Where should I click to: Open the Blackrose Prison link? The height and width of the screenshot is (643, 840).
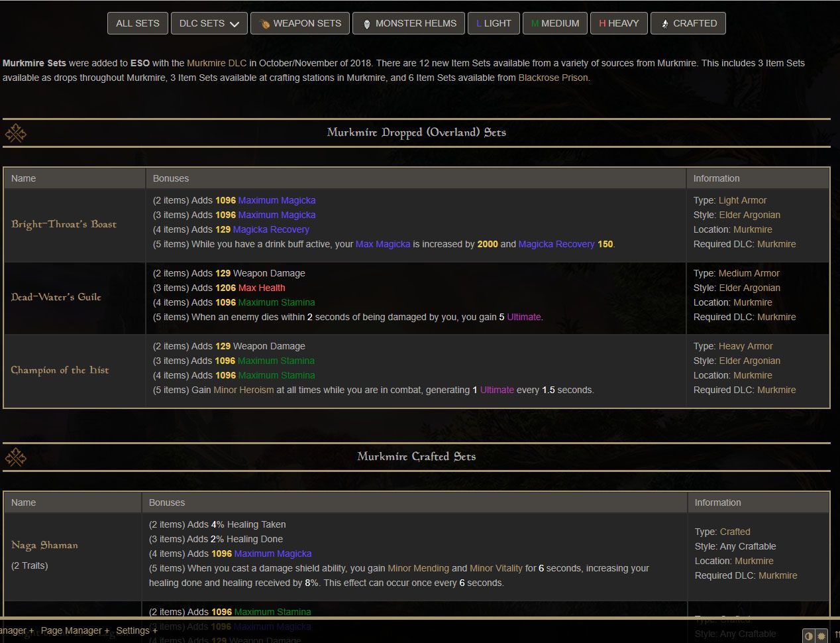[553, 78]
